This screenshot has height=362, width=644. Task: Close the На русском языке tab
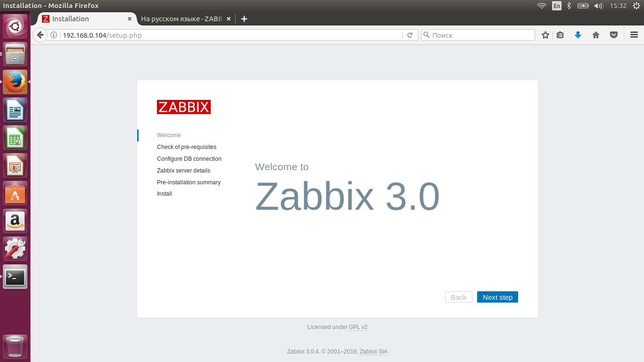[x=229, y=19]
